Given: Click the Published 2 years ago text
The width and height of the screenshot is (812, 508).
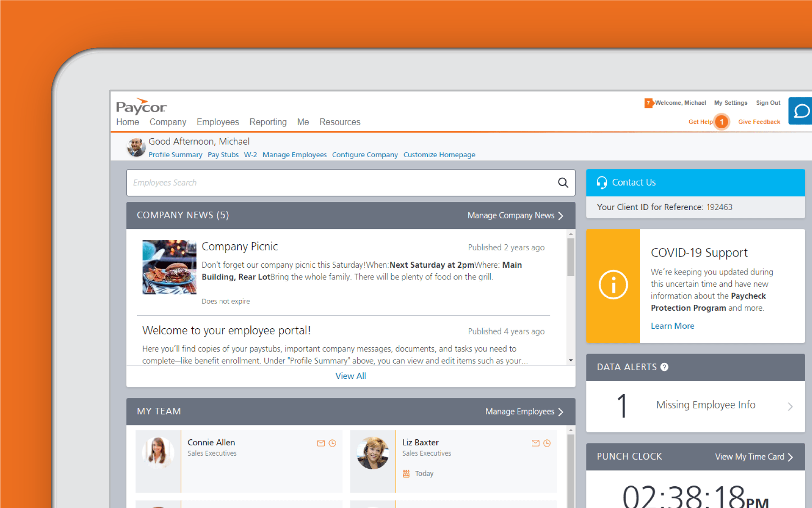Looking at the screenshot, I should (x=506, y=247).
